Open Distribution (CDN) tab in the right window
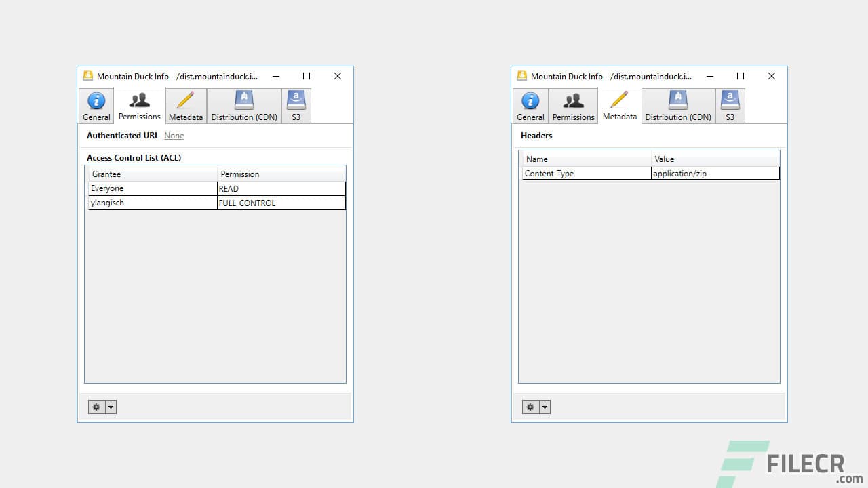Viewport: 868px width, 488px height. tap(678, 106)
